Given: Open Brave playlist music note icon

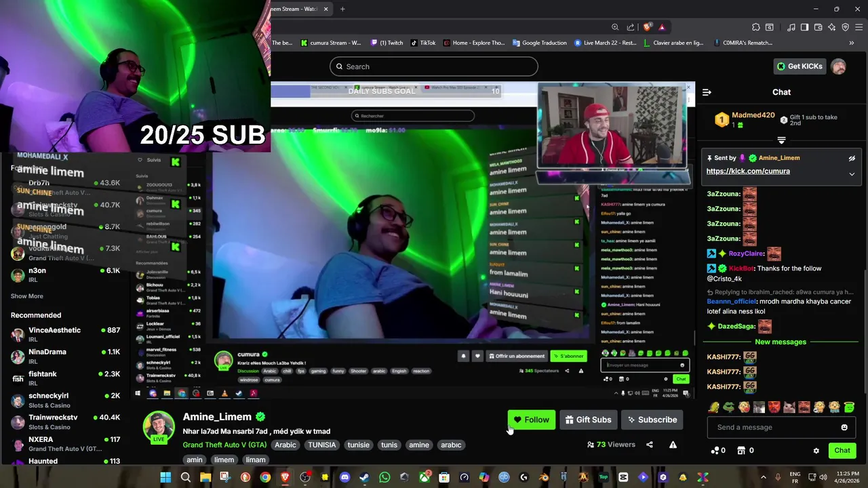Looking at the screenshot, I should coord(791,27).
